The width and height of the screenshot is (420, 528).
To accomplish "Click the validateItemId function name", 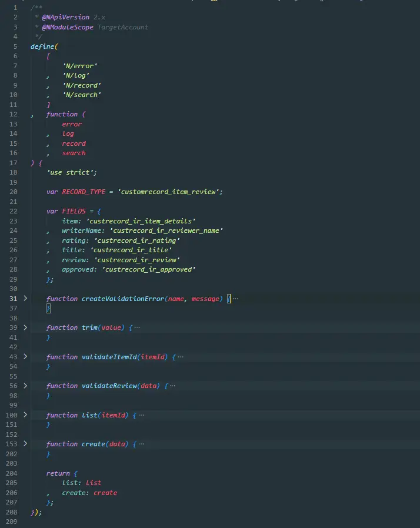I will point(109,357).
